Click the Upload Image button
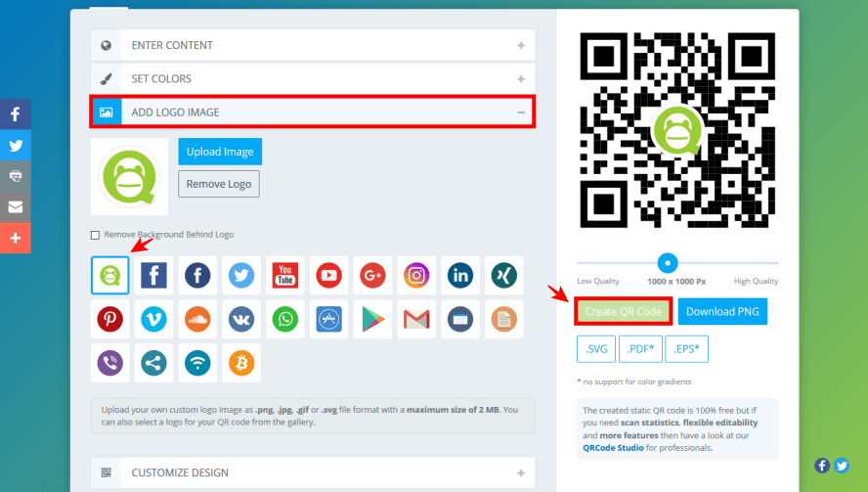Image resolution: width=868 pixels, height=492 pixels. (220, 152)
